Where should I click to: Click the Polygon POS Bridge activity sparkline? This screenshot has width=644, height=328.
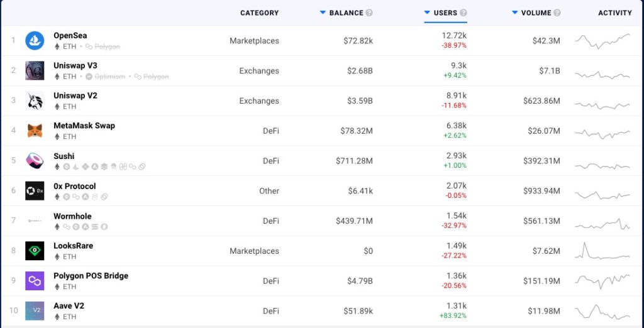602,281
